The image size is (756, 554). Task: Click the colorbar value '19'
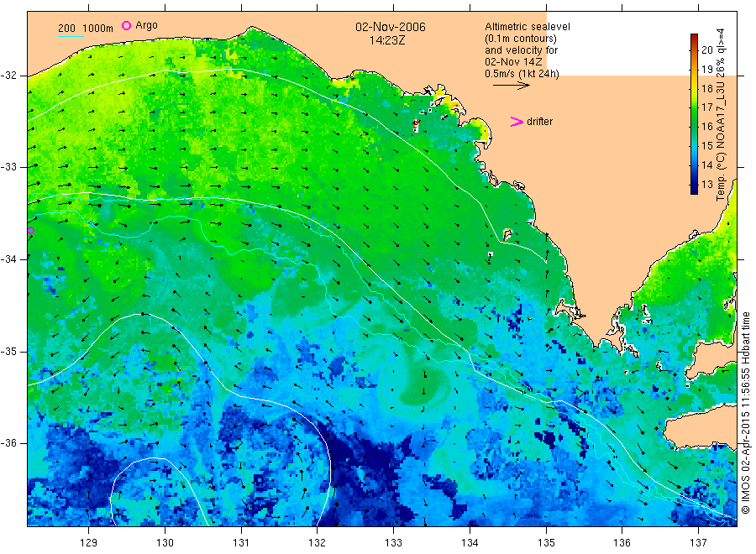tap(706, 69)
